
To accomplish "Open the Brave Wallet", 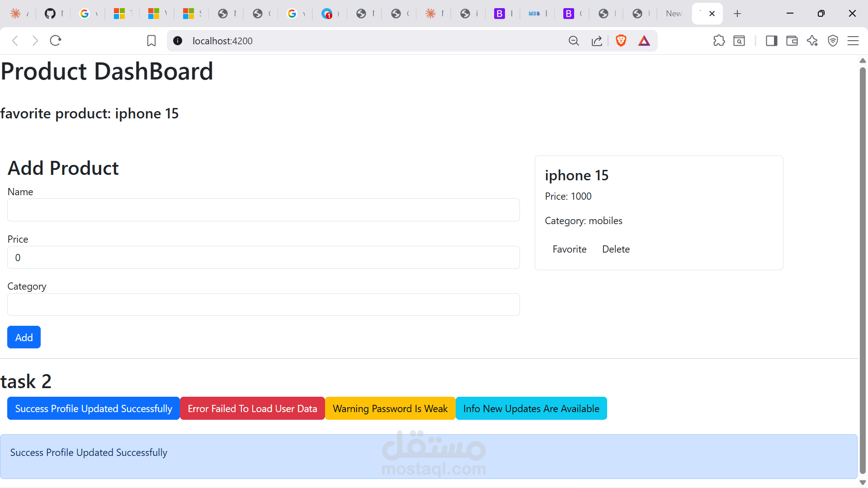I will pyautogui.click(x=792, y=41).
